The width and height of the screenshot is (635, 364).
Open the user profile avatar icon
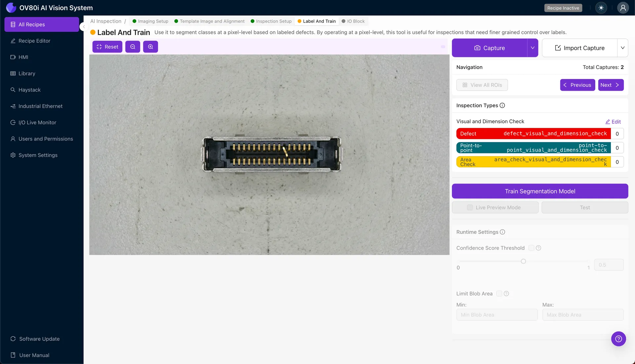coord(623,8)
